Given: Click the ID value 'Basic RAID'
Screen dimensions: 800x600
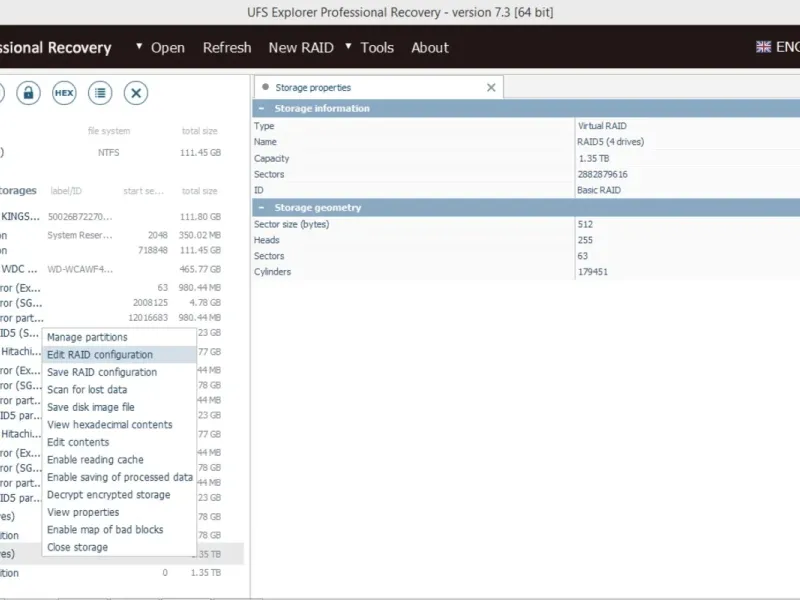Looking at the screenshot, I should (599, 190).
